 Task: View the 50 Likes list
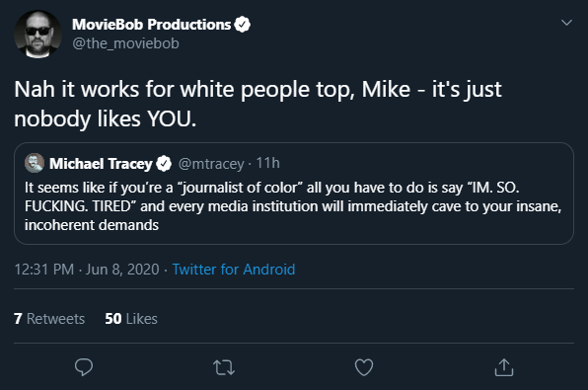[131, 319]
